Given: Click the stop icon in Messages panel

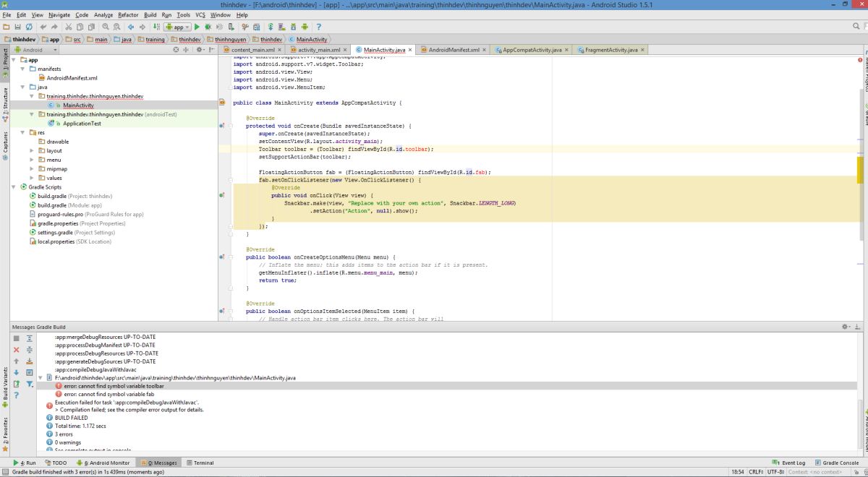Looking at the screenshot, I should (x=17, y=338).
